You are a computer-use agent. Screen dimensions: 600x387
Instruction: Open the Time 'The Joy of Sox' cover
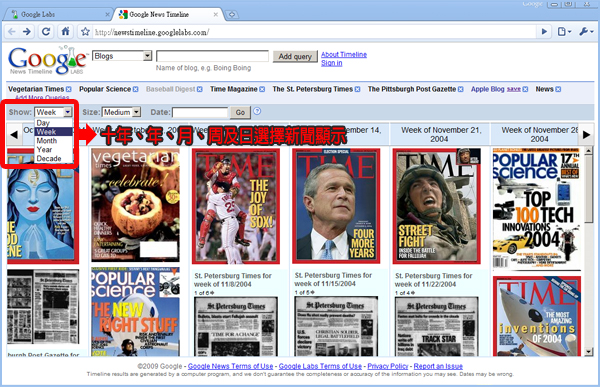(x=236, y=206)
